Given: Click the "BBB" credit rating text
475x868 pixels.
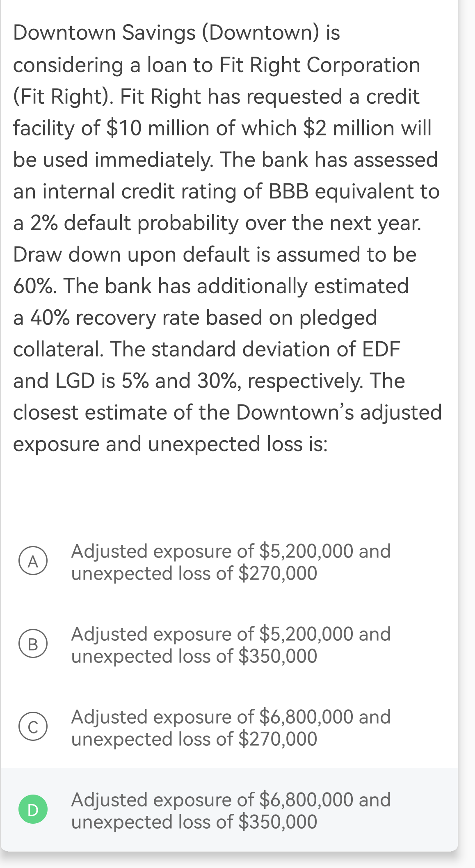Looking at the screenshot, I should coord(288,191).
